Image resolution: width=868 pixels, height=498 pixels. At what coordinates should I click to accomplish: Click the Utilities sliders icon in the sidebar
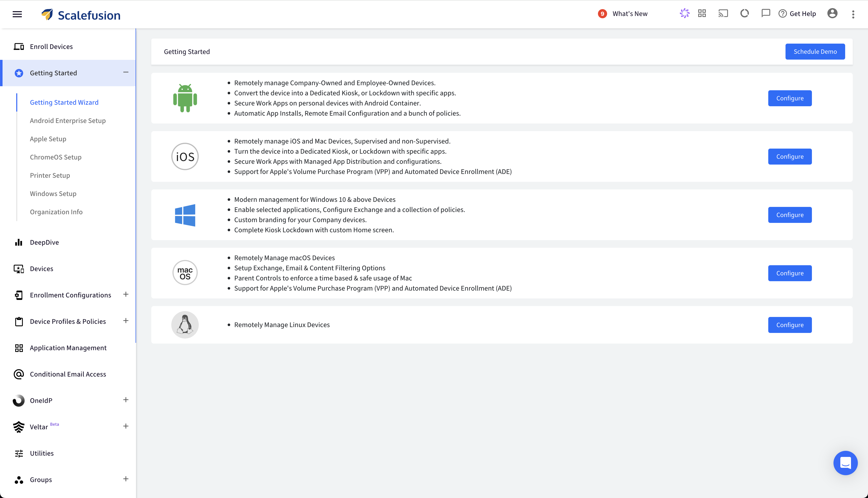[19, 453]
